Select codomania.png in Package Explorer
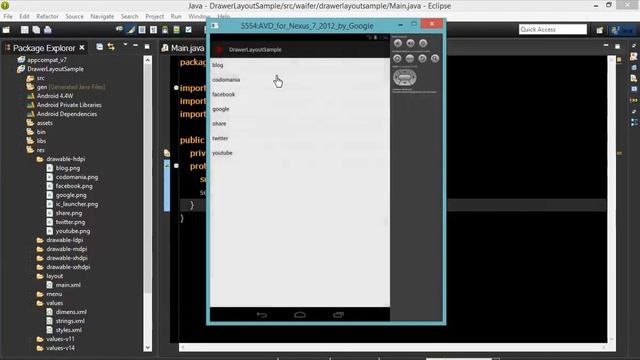The image size is (640, 360). click(77, 177)
